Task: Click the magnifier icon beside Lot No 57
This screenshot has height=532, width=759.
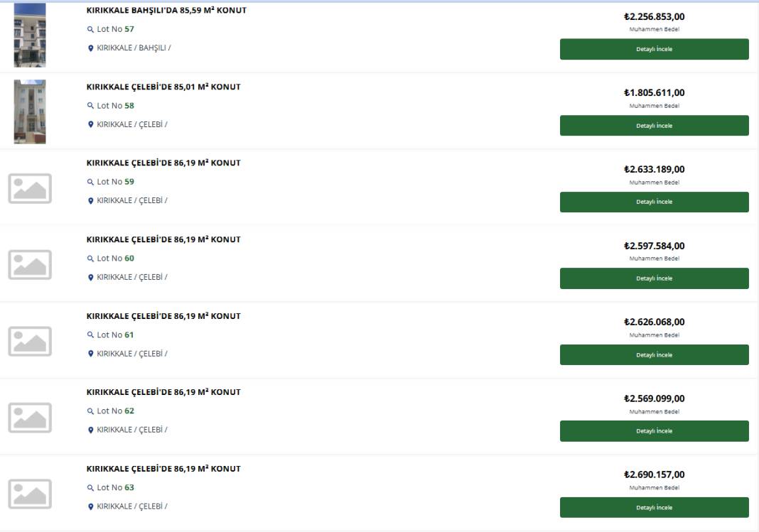Action: coord(90,30)
